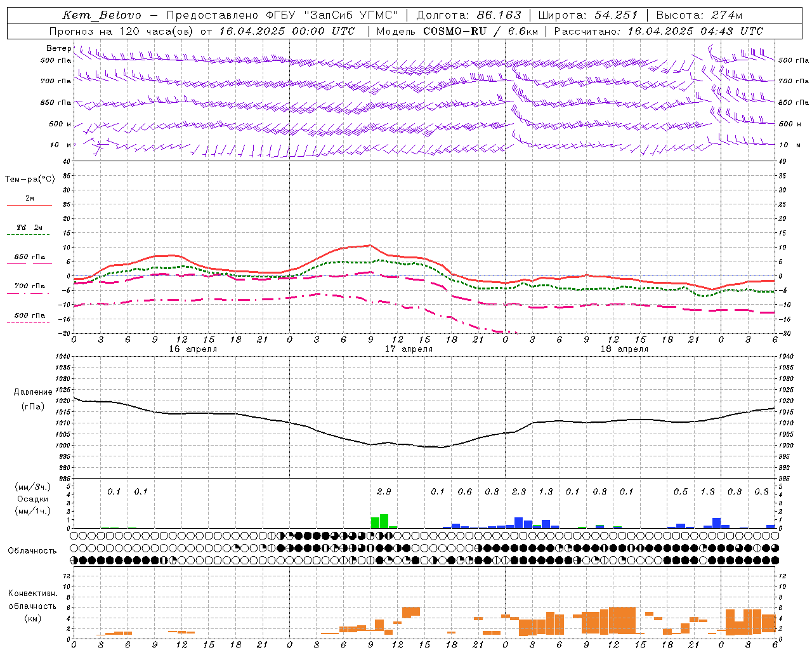Click the "(мм/1ч.)" precipitation unit label
Image resolution: width=812 pixels, height=650 pixels.
point(32,511)
